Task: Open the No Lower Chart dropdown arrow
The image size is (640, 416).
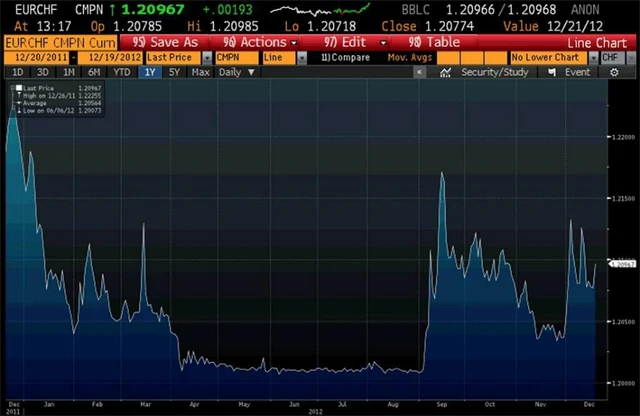Action: 593,58
